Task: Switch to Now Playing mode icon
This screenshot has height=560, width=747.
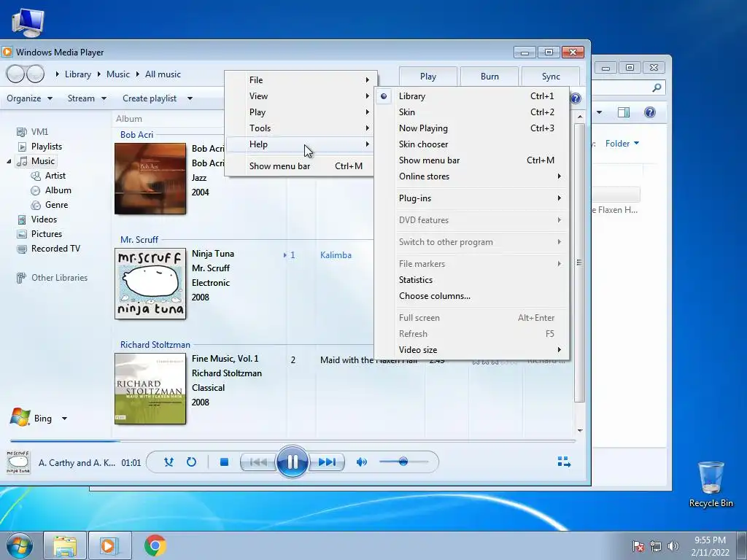Action: (x=564, y=462)
